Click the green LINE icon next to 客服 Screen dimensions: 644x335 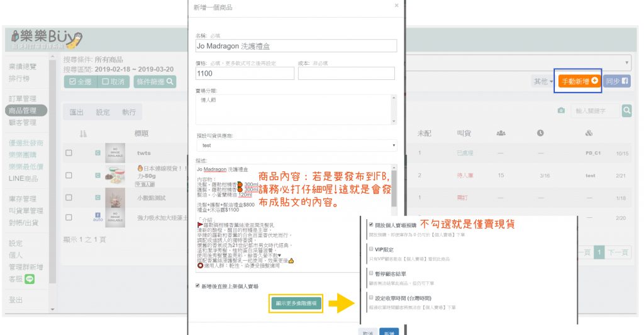[30, 279]
